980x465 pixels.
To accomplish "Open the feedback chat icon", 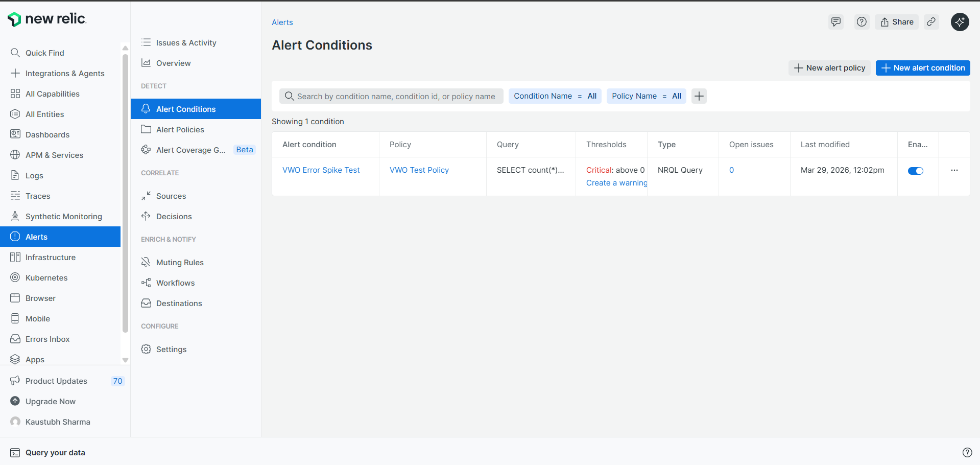I will click(836, 22).
